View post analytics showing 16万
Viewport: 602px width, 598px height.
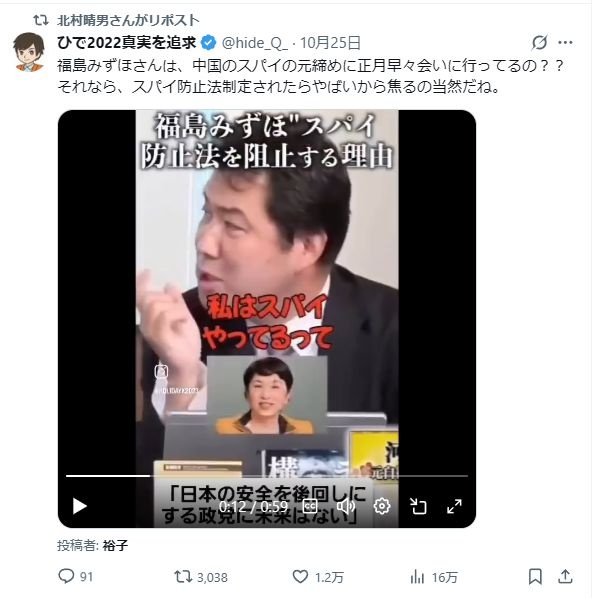pyautogui.click(x=433, y=577)
